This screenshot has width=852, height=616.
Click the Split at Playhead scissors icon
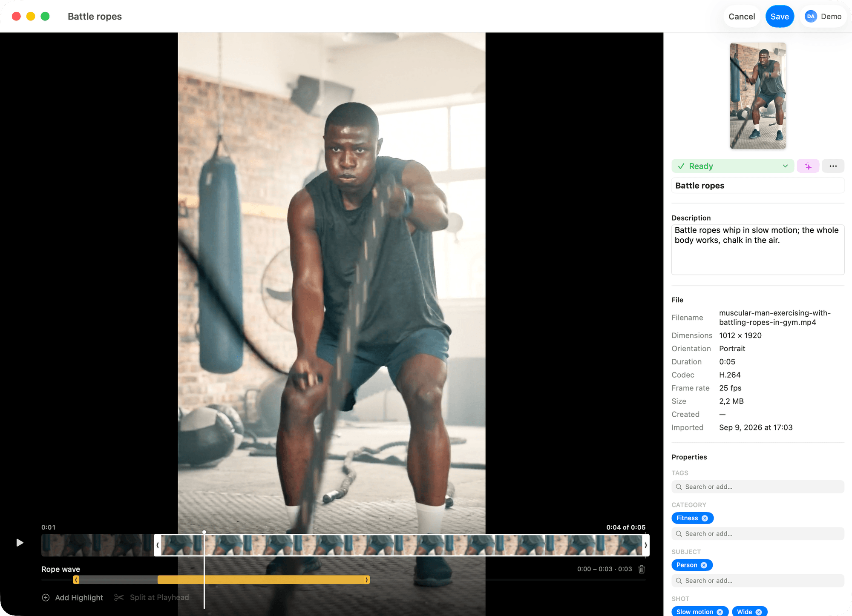(119, 598)
